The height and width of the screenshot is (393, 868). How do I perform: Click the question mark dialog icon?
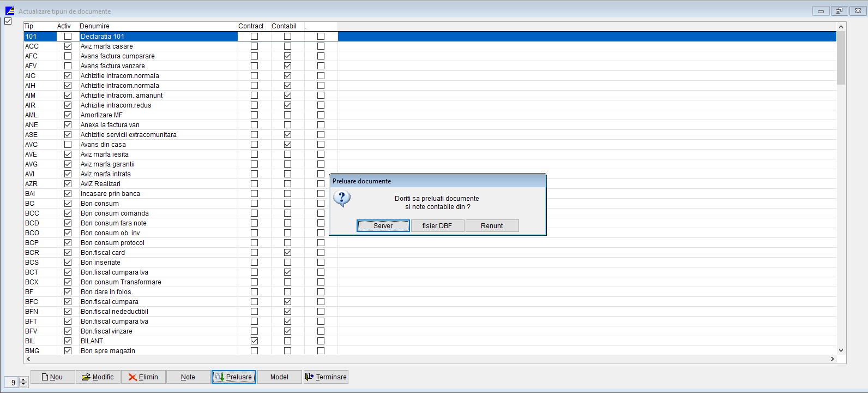[342, 199]
